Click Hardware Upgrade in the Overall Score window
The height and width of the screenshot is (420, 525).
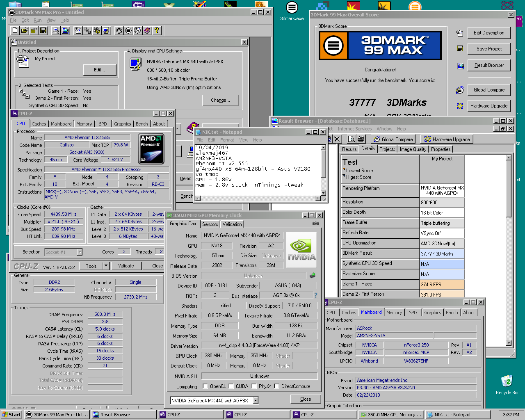coord(489,106)
